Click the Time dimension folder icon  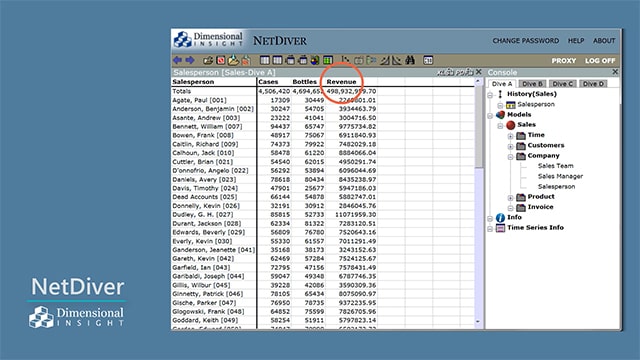pos(521,135)
